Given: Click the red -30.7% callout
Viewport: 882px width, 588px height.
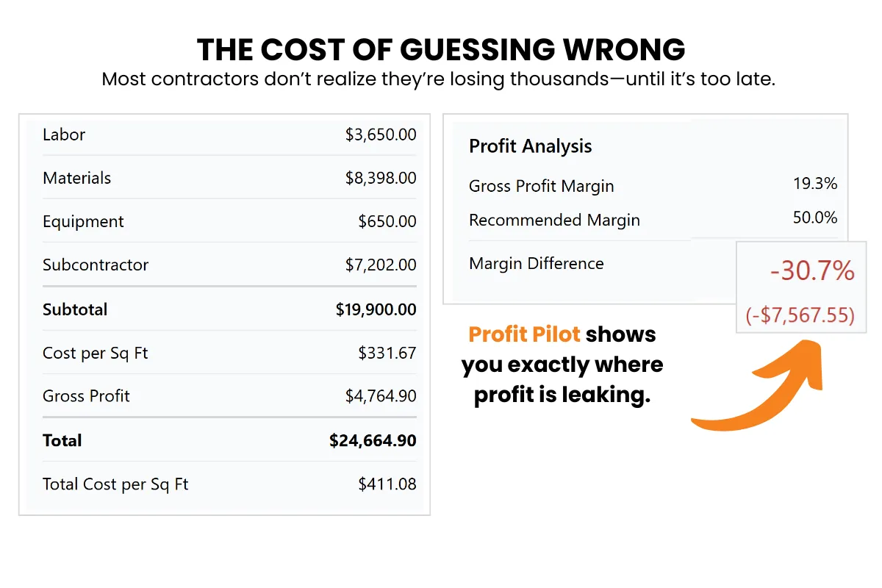Looking at the screenshot, I should point(812,272).
